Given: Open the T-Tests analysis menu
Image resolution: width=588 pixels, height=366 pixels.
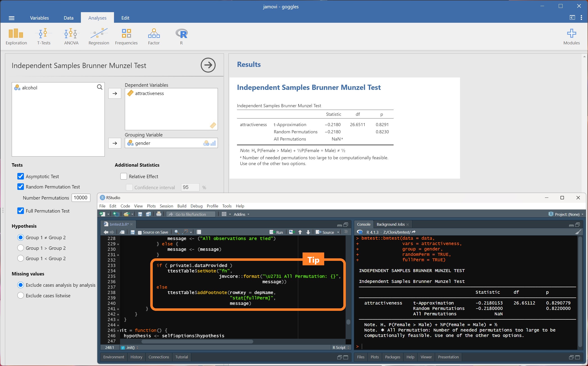Looking at the screenshot, I should (x=43, y=36).
